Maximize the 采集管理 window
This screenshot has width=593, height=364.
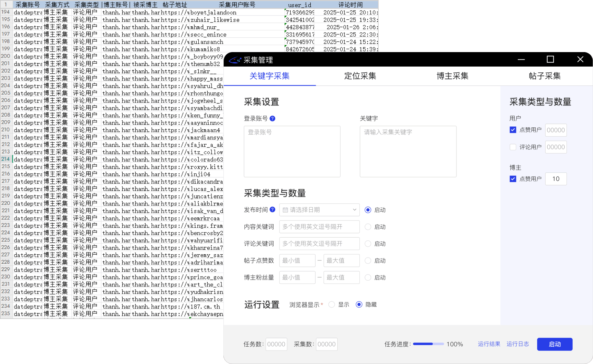[550, 59]
